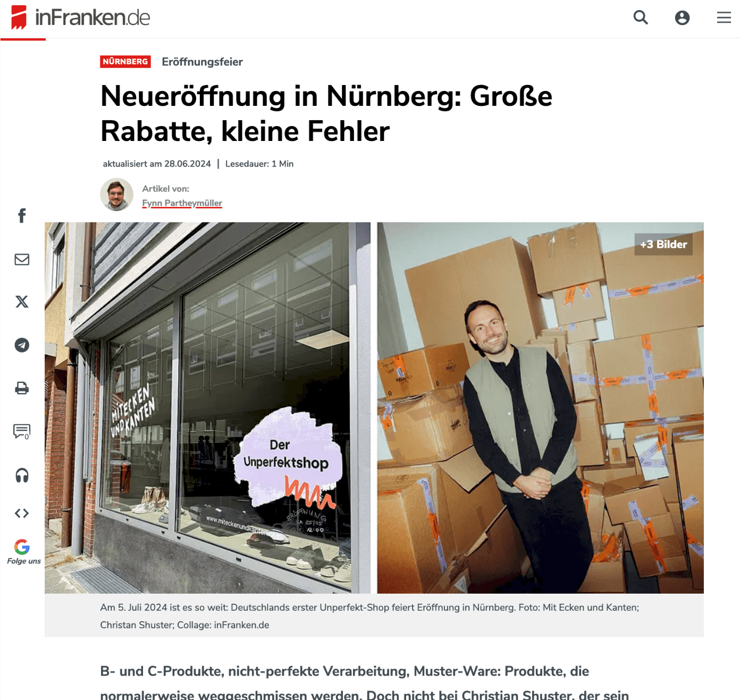Follow on Google via Folge uns
740x700 pixels.
click(x=23, y=552)
